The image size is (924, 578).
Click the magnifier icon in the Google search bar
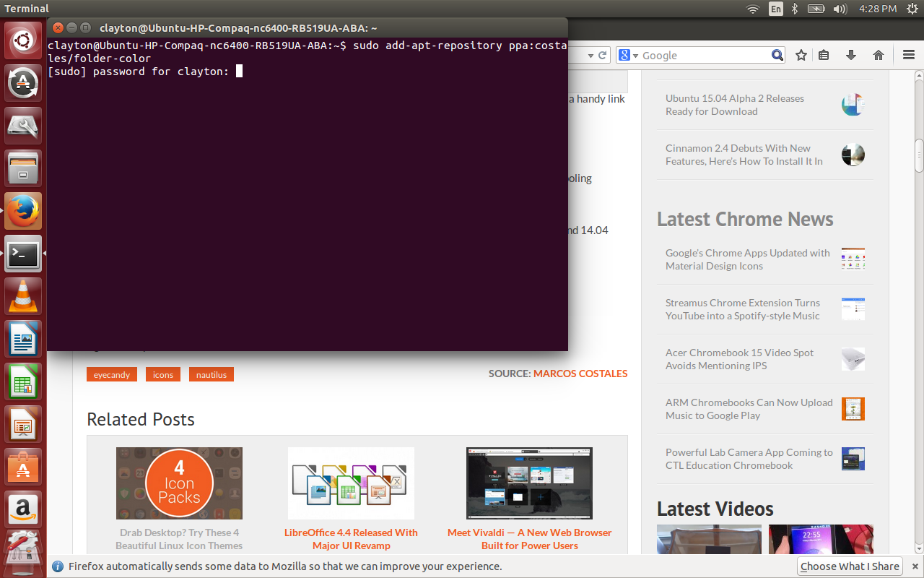coord(777,54)
